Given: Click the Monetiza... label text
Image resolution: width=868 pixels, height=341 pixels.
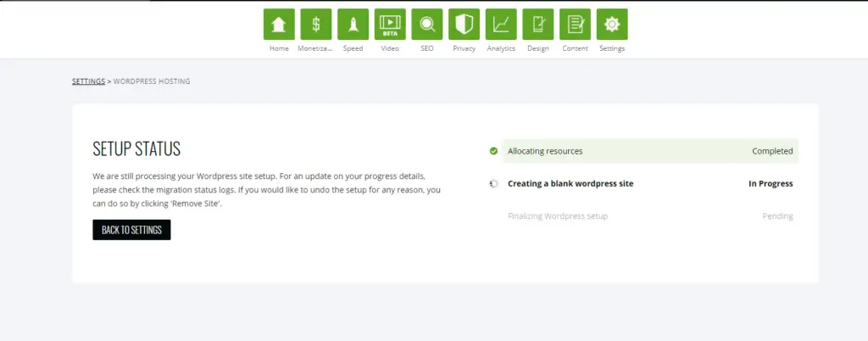Looking at the screenshot, I should click(316, 48).
